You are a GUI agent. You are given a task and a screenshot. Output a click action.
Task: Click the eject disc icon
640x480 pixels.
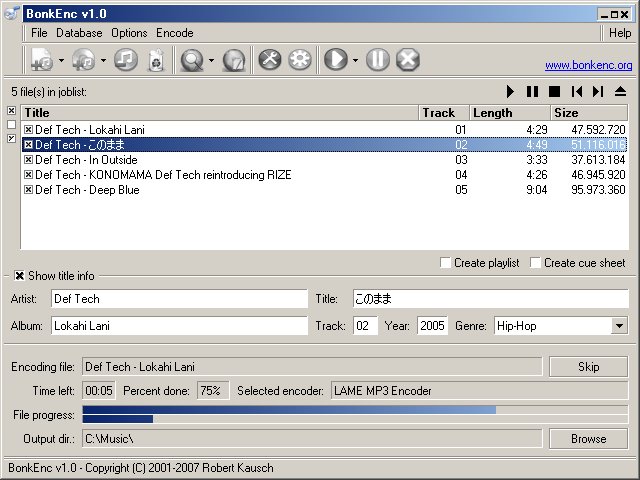[620, 91]
